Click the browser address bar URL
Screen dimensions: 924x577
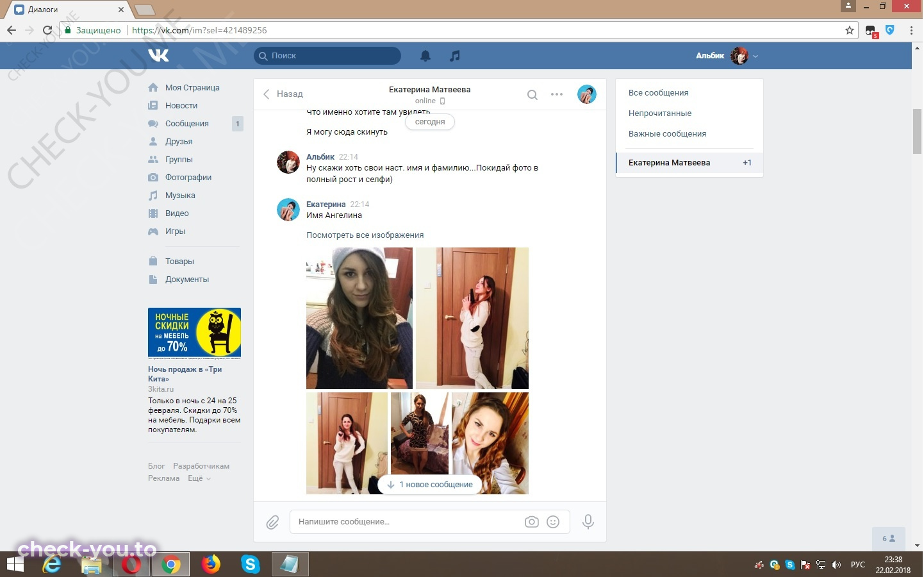click(199, 30)
